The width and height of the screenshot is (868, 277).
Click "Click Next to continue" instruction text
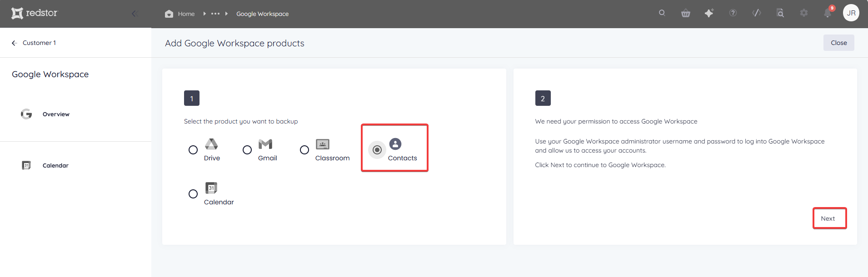[600, 165]
